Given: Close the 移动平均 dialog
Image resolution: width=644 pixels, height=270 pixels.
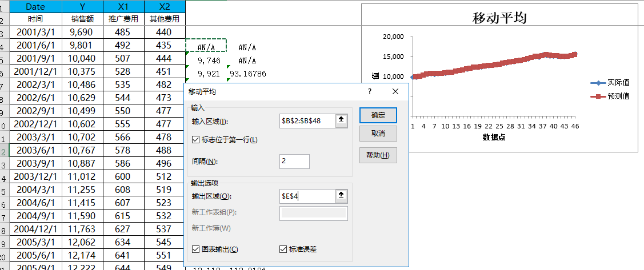Looking at the screenshot, I should pos(395,91).
